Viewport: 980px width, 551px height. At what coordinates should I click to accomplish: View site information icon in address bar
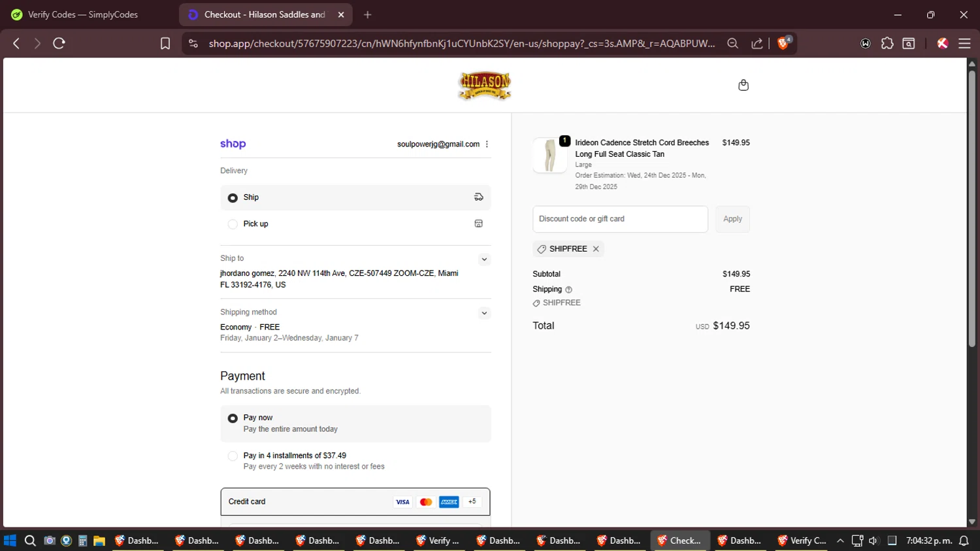(x=193, y=43)
